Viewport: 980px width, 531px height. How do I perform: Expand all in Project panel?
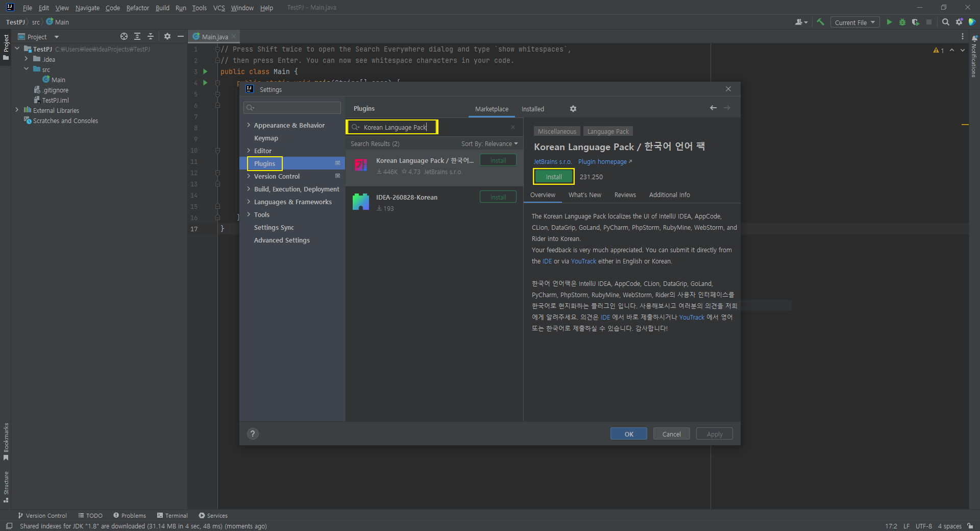point(137,36)
